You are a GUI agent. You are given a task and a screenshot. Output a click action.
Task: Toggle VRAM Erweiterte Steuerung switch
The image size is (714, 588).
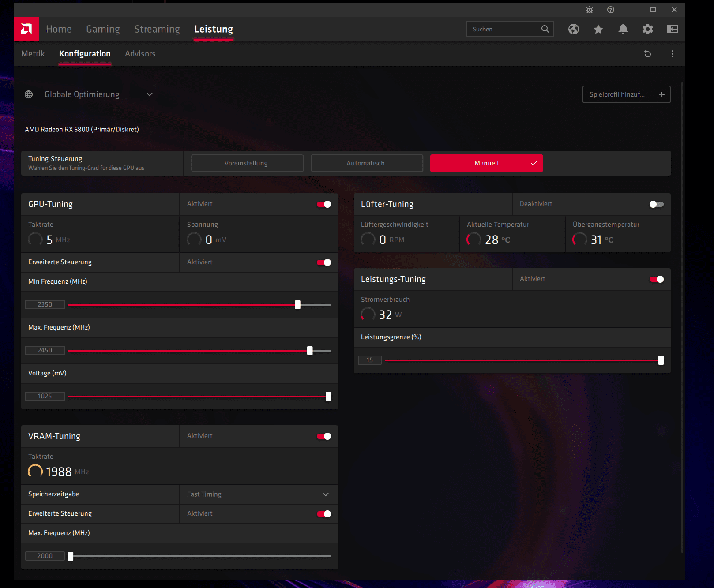pos(324,514)
